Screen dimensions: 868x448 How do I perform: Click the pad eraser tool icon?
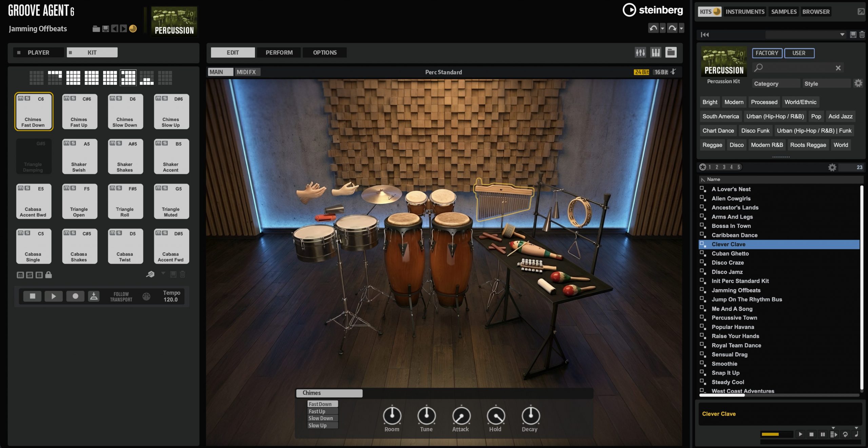tap(150, 274)
